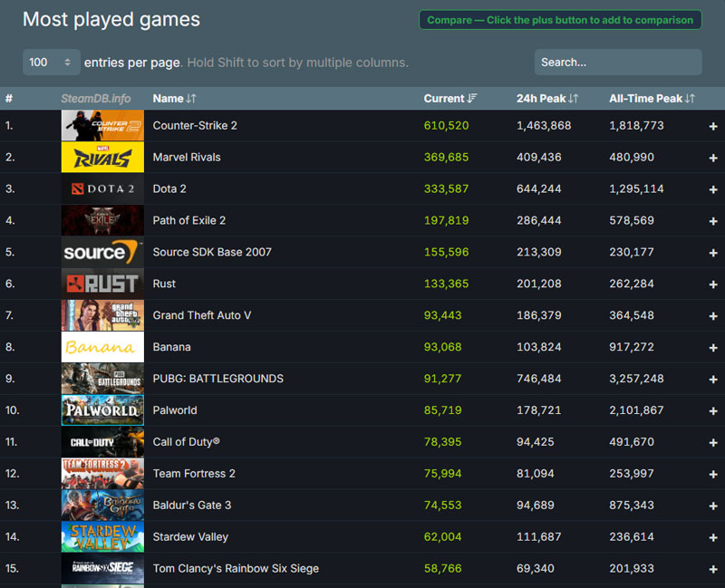Sort table by 24h Peak column

[547, 99]
